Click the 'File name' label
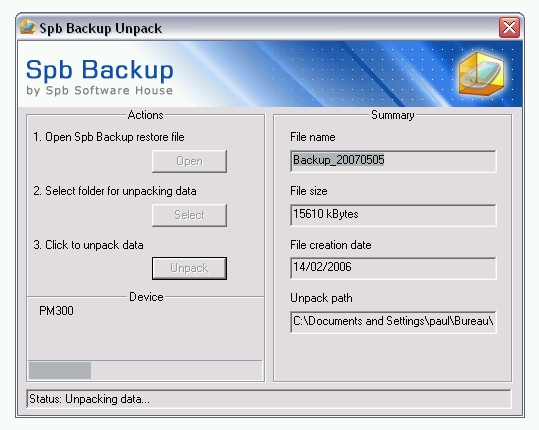539x430 pixels. [312, 137]
